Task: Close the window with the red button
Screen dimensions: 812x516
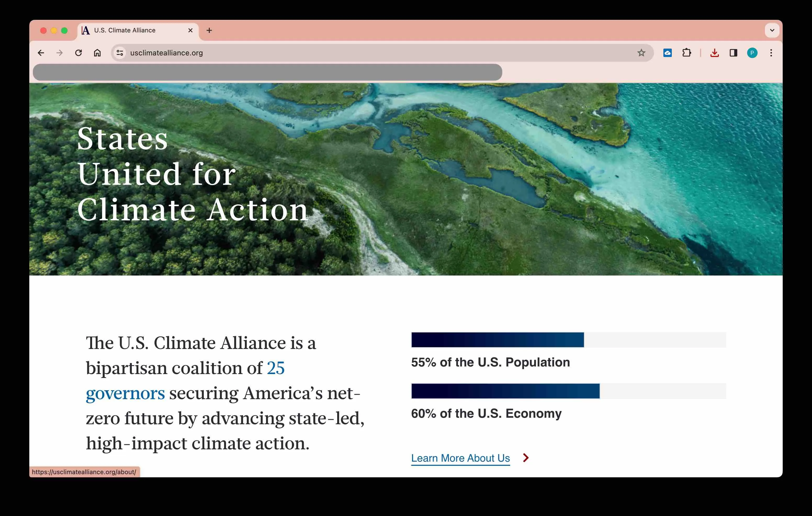Action: 43,31
